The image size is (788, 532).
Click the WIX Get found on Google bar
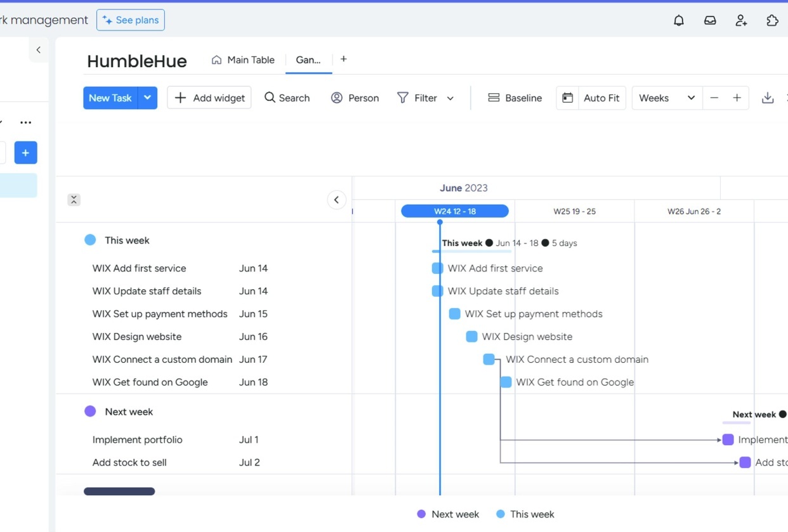[506, 382]
